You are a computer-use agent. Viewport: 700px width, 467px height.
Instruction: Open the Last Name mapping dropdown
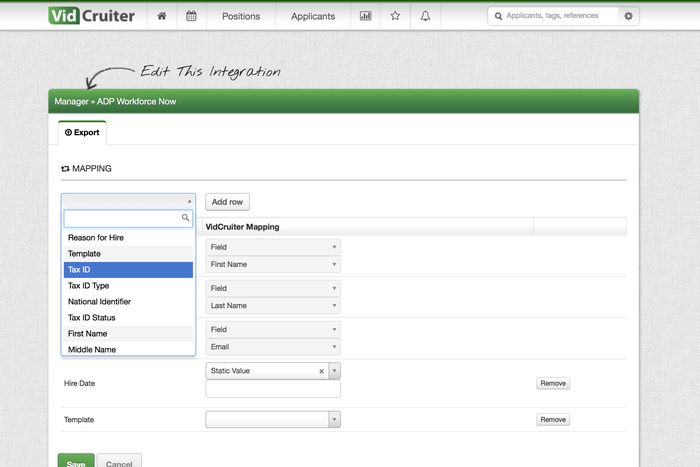(273, 306)
